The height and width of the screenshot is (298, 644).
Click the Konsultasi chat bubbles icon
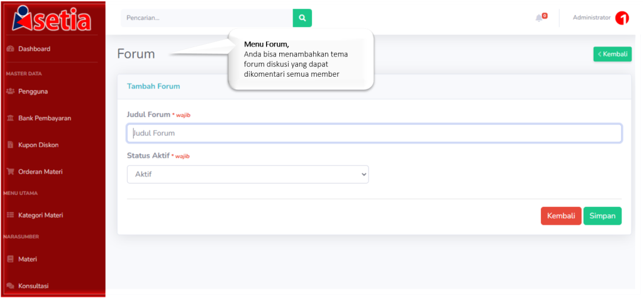click(x=11, y=285)
